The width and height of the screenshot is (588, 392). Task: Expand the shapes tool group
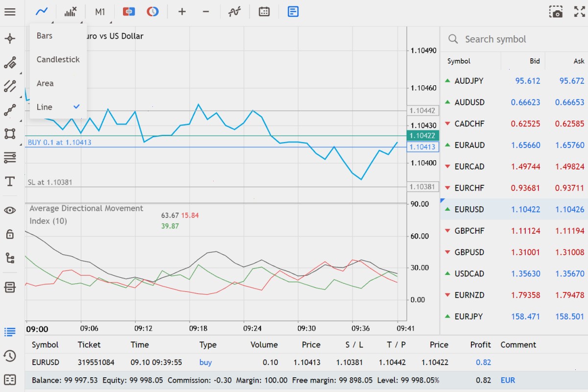(x=10, y=134)
